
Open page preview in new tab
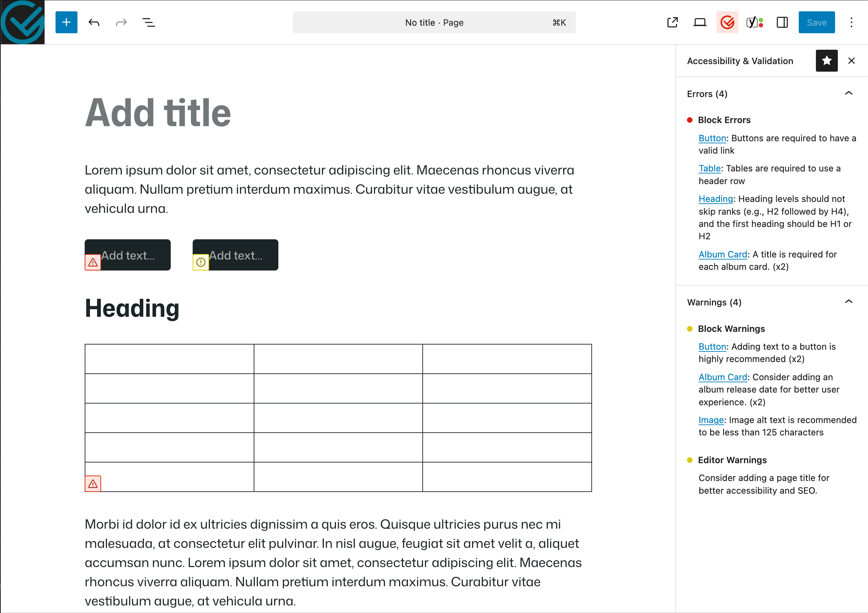point(672,22)
